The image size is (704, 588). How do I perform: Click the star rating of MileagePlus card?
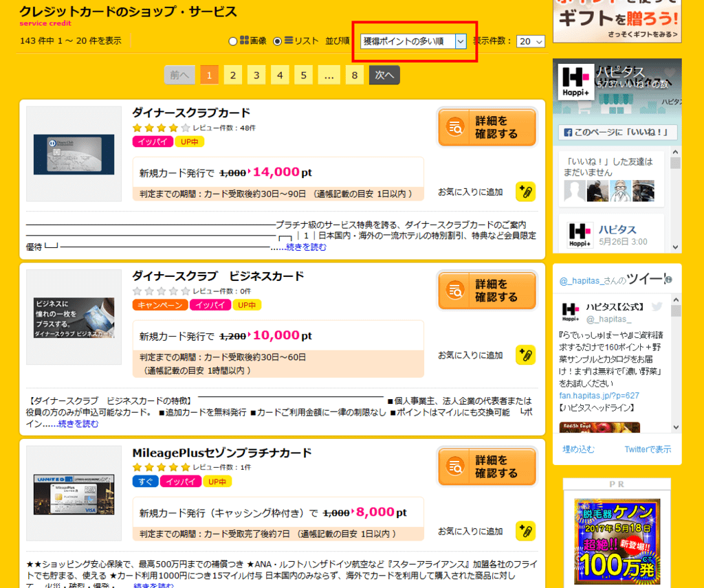tap(161, 467)
